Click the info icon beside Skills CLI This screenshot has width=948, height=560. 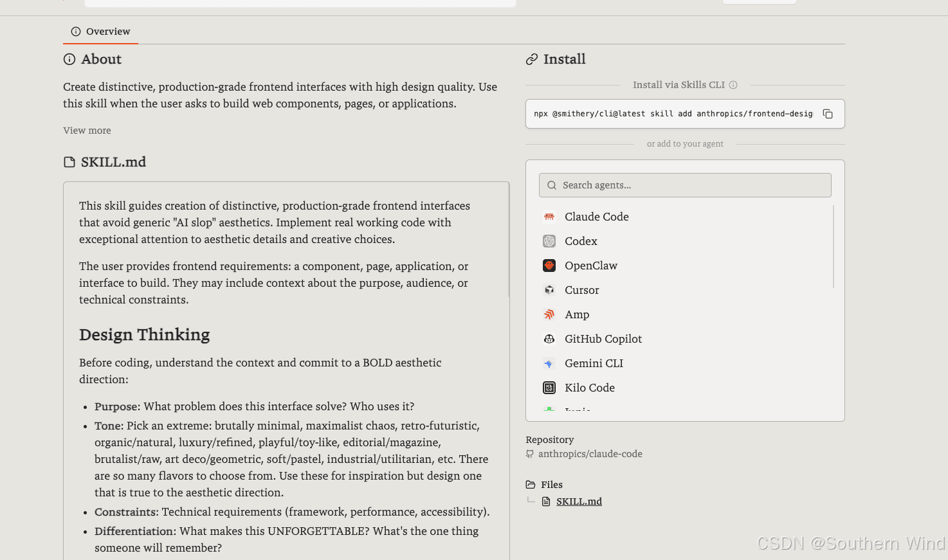[x=733, y=85]
